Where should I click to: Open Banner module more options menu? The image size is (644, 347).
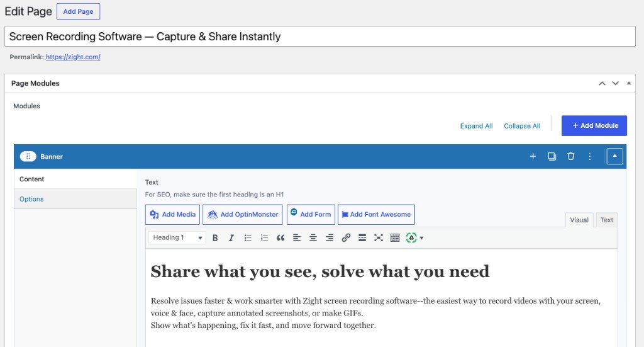coord(590,156)
